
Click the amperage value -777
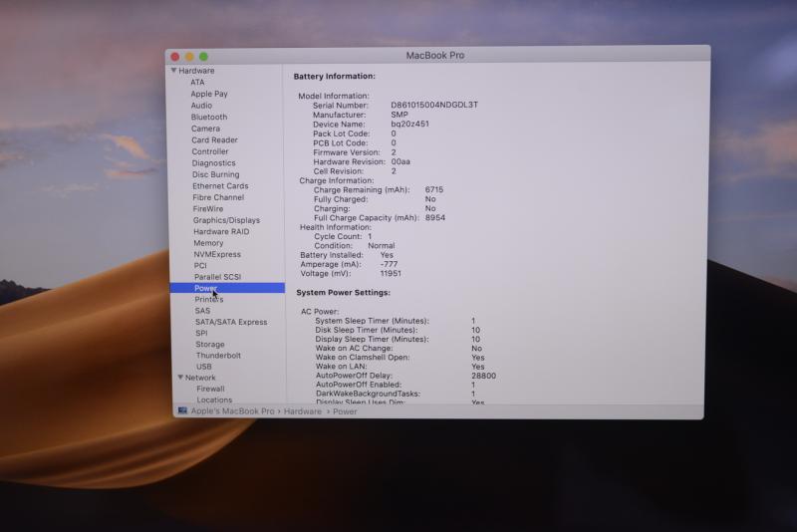pyautogui.click(x=389, y=264)
